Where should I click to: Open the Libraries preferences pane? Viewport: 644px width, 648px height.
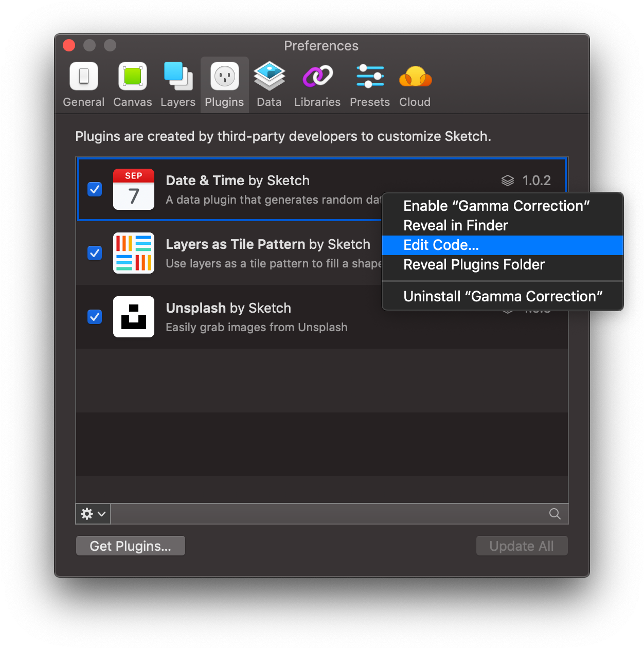tap(317, 85)
